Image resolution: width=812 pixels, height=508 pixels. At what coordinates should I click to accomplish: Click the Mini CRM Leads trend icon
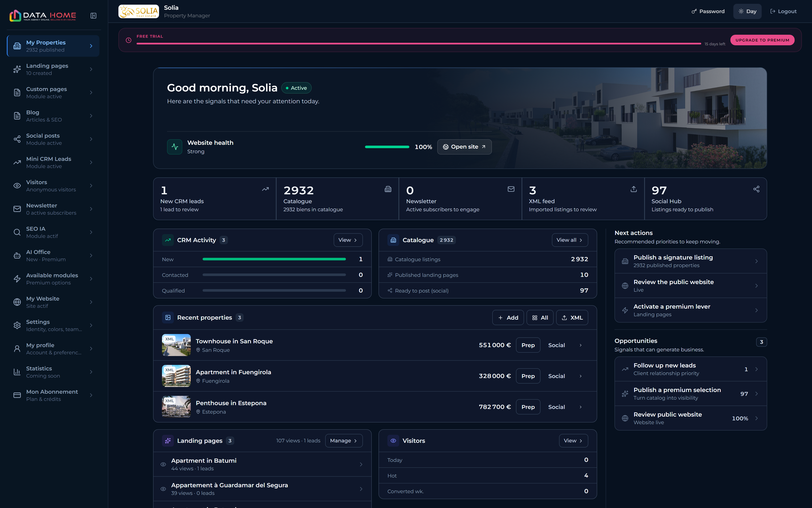pos(17,162)
